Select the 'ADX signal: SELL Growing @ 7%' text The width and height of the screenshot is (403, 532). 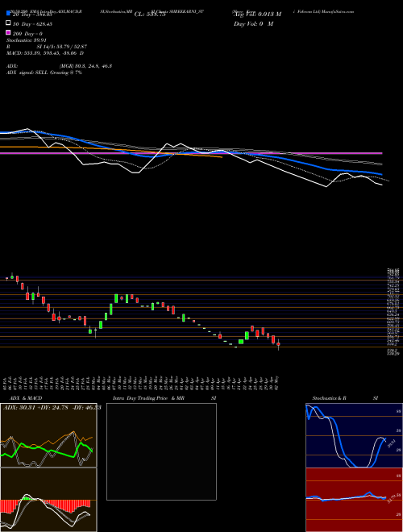pos(44,73)
